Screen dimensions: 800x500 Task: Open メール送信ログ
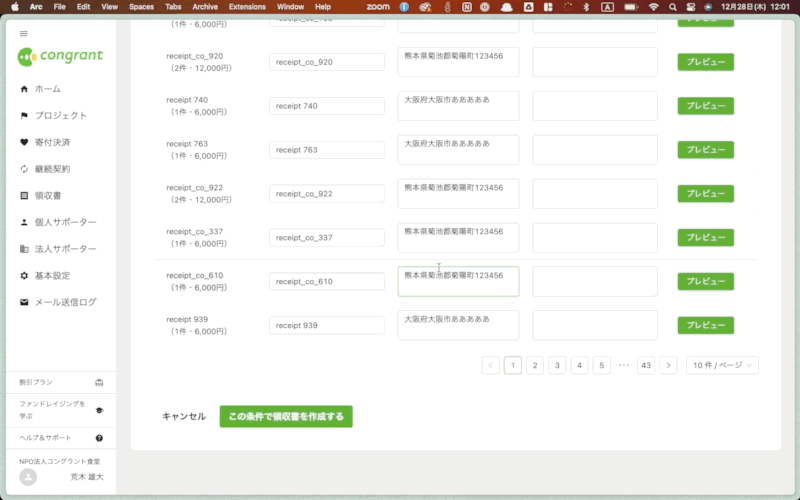65,302
